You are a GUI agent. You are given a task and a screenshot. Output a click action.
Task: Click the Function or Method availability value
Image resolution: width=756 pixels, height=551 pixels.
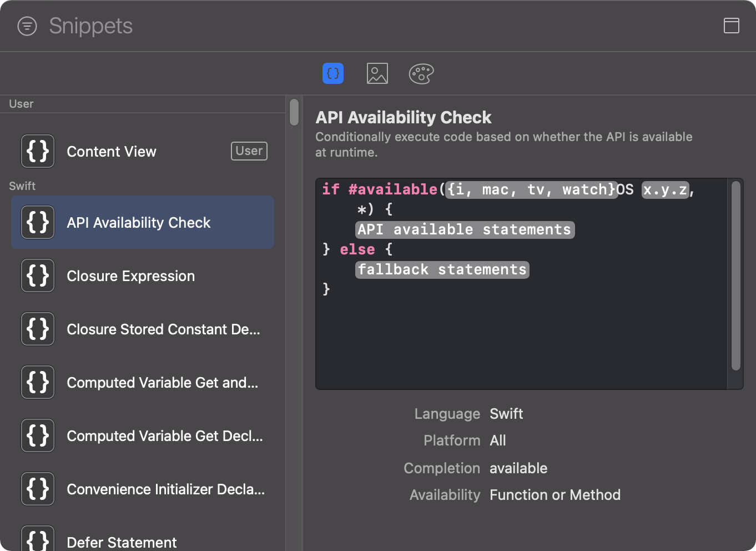tap(555, 495)
